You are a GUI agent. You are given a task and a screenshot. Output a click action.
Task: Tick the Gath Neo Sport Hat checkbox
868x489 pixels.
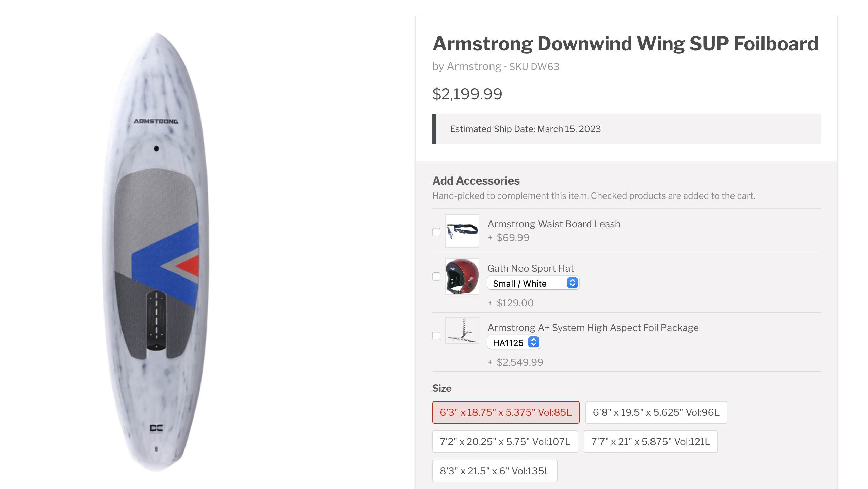[436, 277]
